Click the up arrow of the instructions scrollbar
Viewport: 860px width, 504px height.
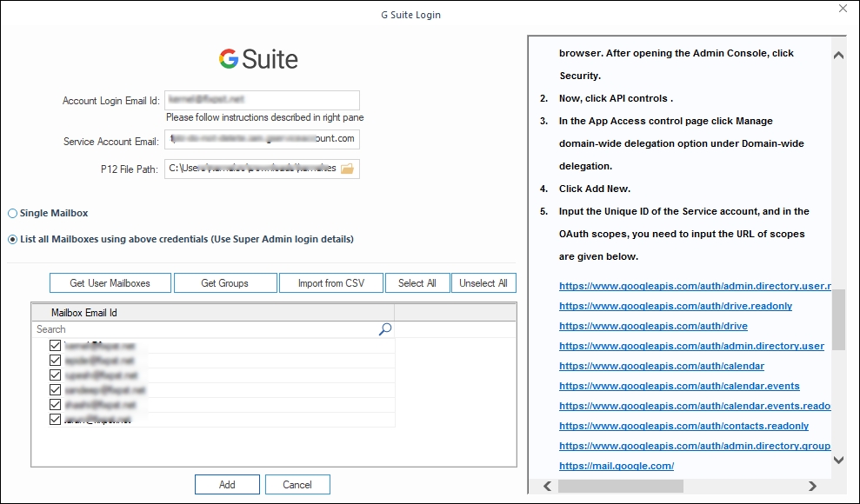pos(838,55)
